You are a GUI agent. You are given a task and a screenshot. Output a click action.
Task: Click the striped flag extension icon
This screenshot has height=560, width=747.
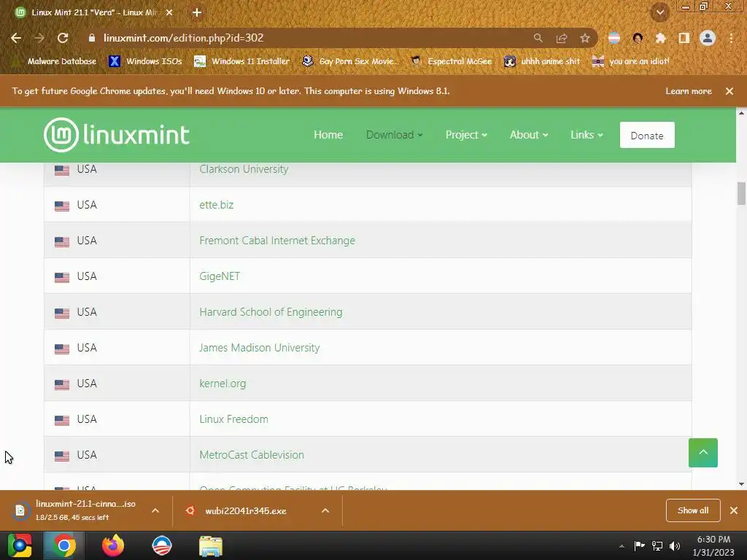(x=614, y=38)
